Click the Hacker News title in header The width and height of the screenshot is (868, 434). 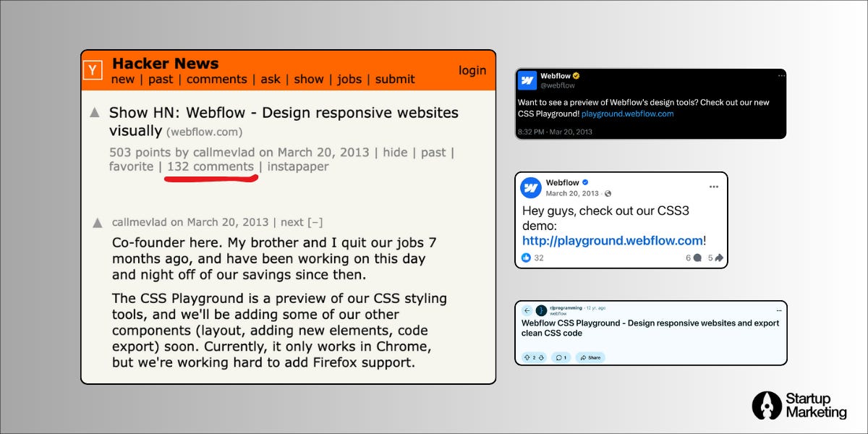(x=165, y=63)
